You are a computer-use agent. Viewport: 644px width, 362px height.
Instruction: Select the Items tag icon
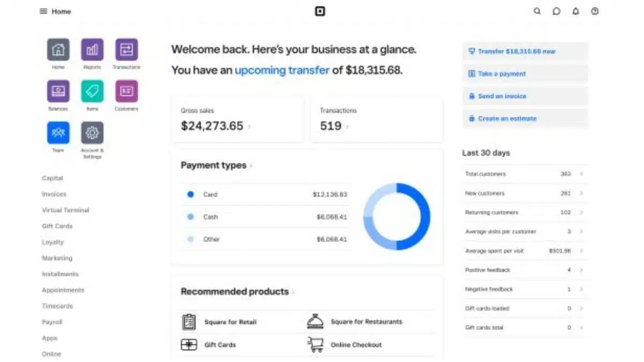coord(92,91)
